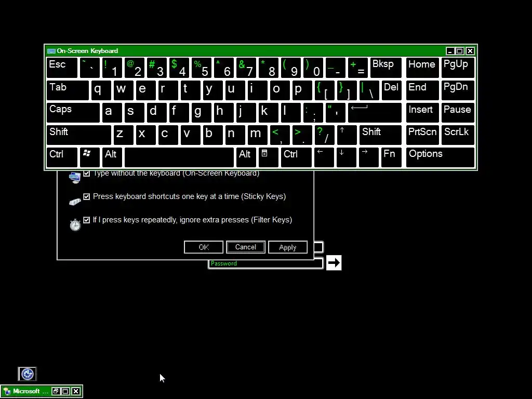Viewport: 532px width, 399px height.
Task: Click the right arrow key
Action: (x=368, y=157)
